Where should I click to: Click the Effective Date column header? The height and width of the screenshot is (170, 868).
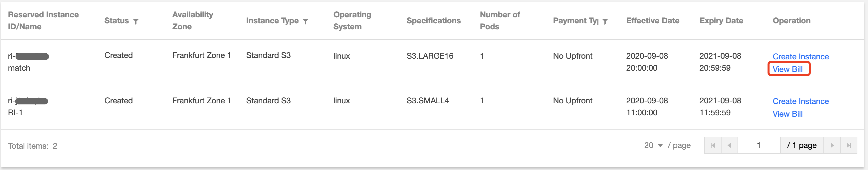click(x=653, y=21)
